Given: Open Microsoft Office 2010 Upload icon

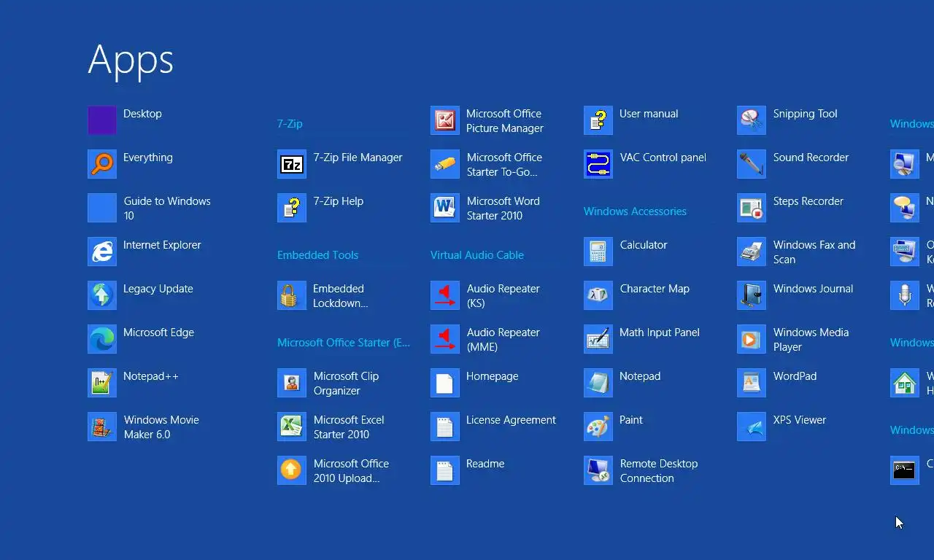Looking at the screenshot, I should [292, 470].
